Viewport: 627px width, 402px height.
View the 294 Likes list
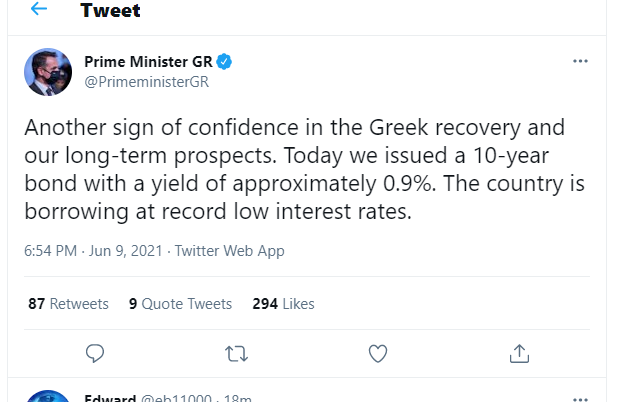(283, 303)
